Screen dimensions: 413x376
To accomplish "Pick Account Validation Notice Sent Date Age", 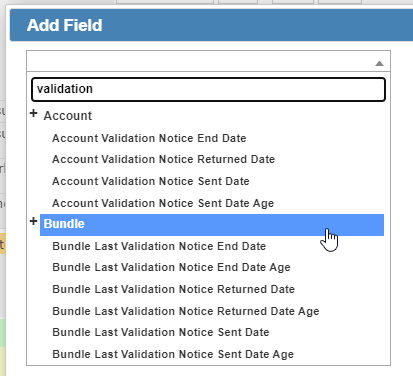I will coord(163,203).
